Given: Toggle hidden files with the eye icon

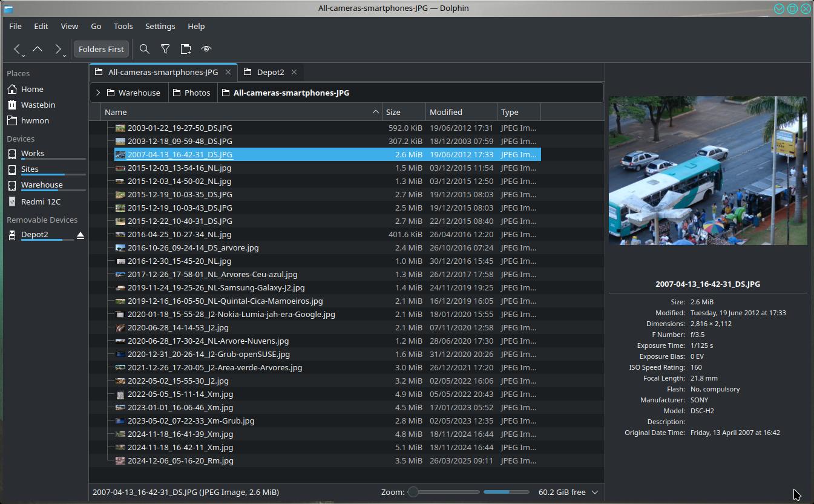Looking at the screenshot, I should pos(206,49).
